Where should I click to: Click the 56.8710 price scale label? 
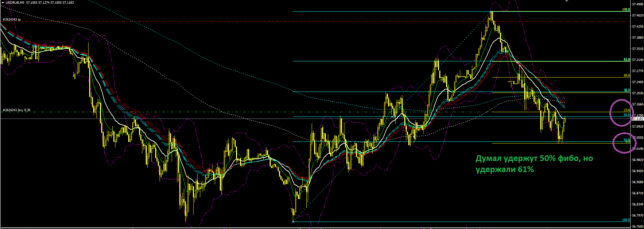click(638, 193)
